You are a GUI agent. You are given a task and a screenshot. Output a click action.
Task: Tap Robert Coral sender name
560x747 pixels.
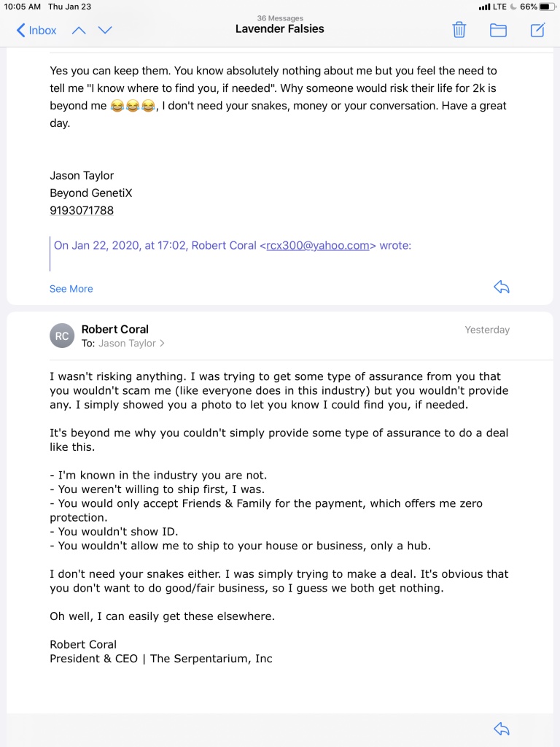click(x=114, y=329)
